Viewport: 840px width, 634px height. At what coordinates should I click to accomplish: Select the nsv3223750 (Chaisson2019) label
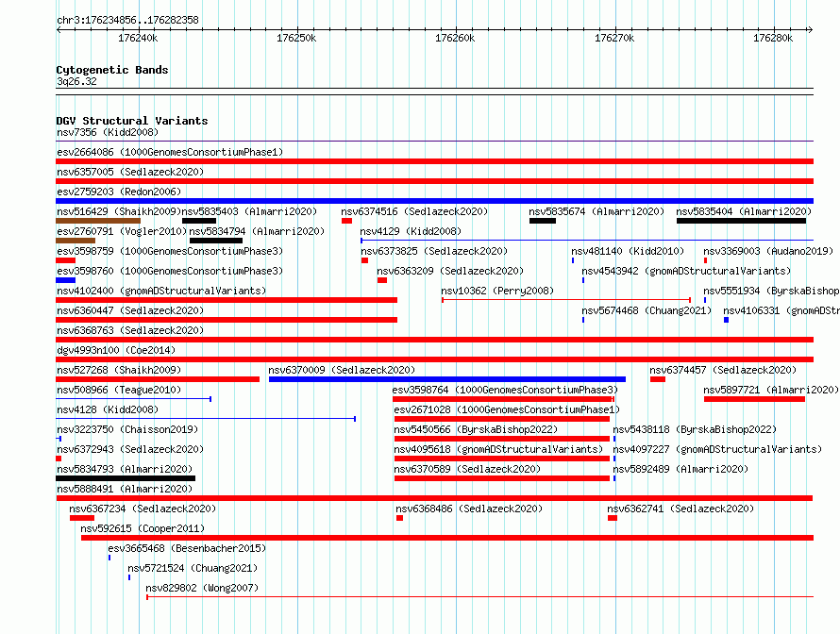(127, 429)
